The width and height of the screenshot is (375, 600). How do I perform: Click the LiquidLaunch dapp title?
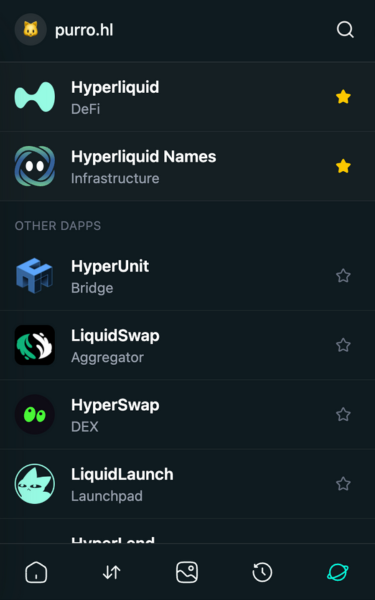(122, 474)
